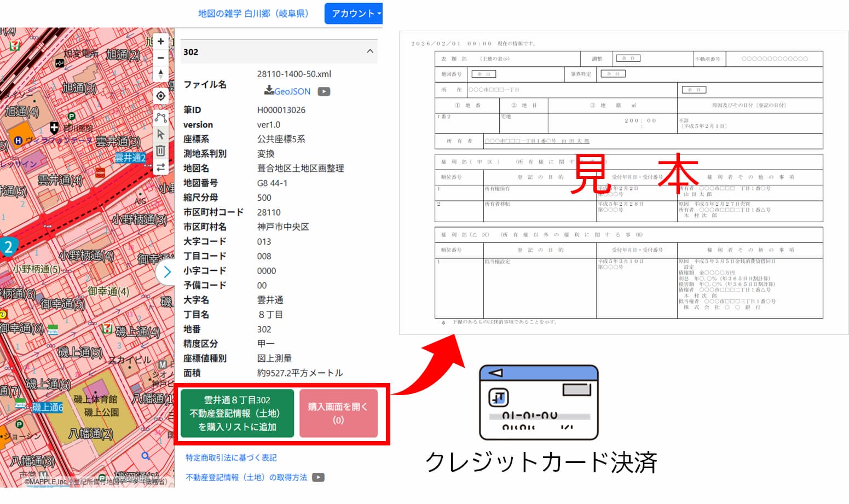Viewport: 849px width, 504px height.
Task: Select the arrow pointer tool on map toolbar
Action: (160, 134)
